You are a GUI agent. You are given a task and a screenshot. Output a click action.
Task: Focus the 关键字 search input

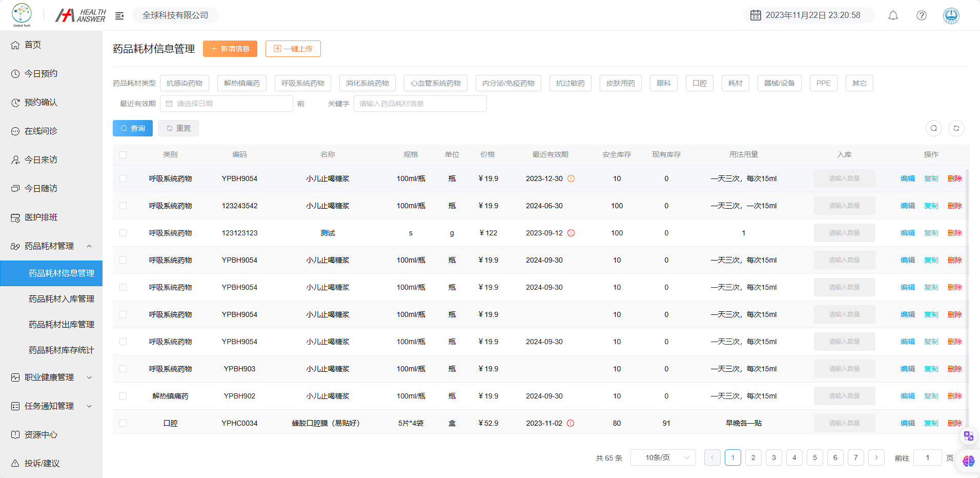(x=420, y=104)
